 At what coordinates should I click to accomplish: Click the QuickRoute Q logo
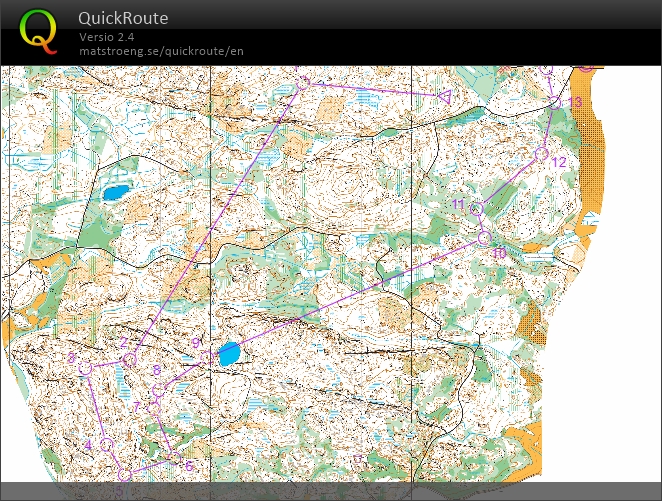38,30
